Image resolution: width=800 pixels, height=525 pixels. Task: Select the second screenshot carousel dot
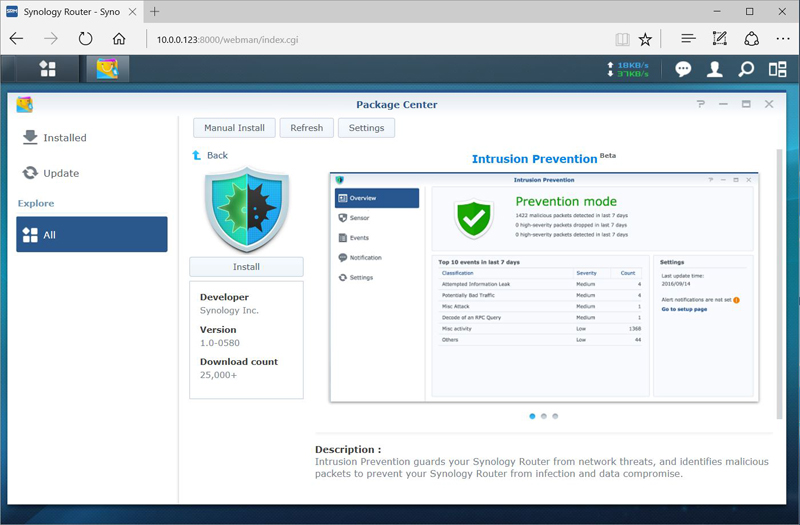544,416
